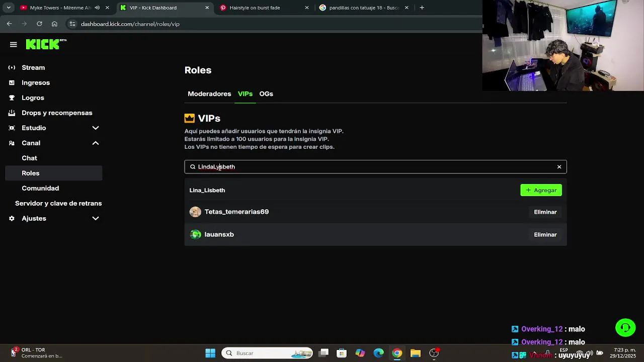Viewport: 644px width, 362px height.
Task: Open a new browser tab
Action: 422,8
